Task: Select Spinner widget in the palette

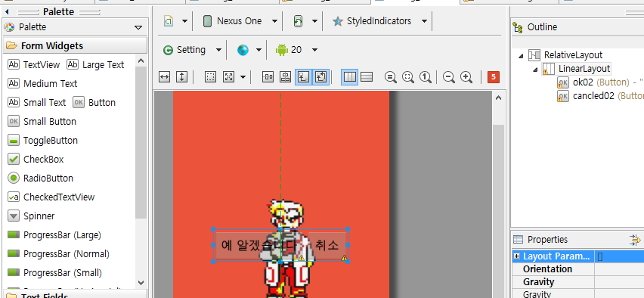Action: pyautogui.click(x=31, y=216)
